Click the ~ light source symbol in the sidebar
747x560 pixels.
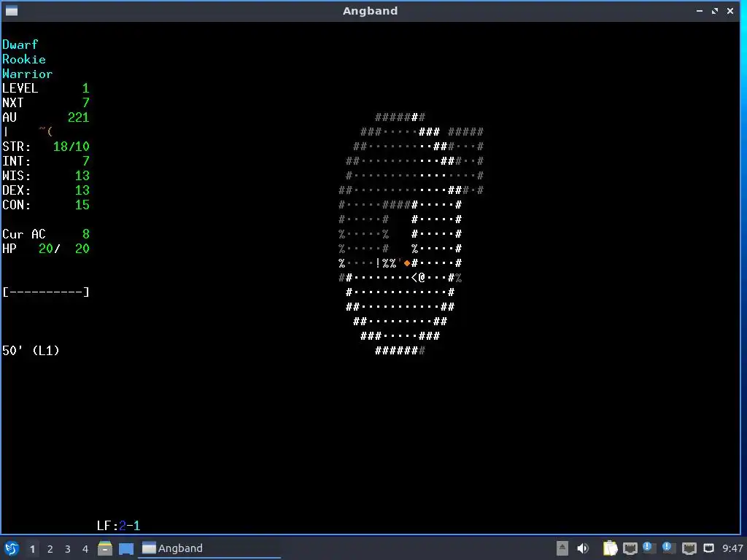[42, 130]
